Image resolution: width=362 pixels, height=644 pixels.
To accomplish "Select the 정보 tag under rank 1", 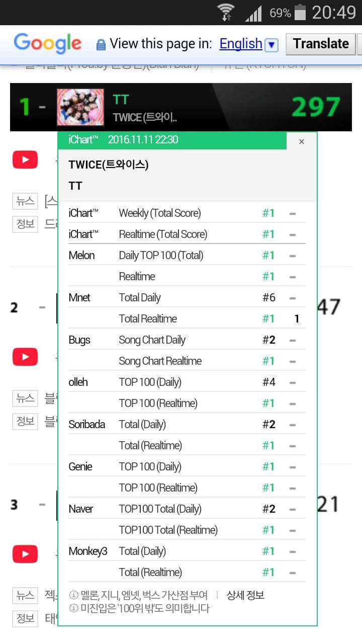I will [x=25, y=224].
